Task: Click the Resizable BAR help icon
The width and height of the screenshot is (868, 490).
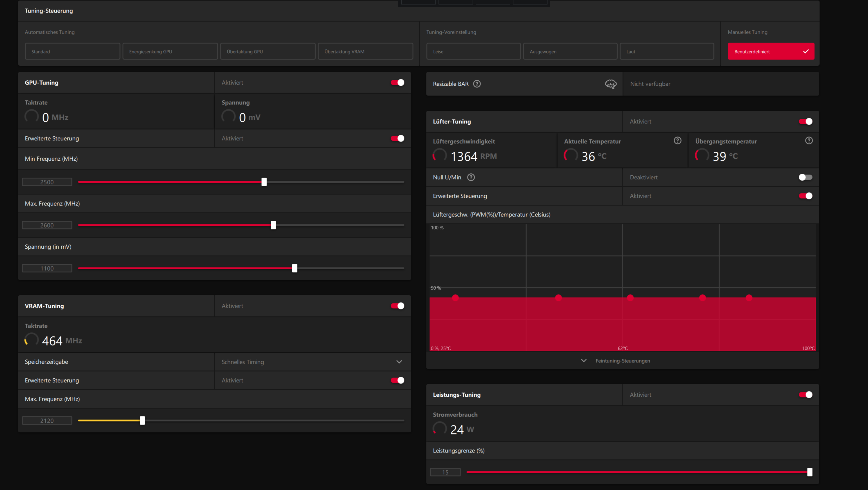Action: pyautogui.click(x=477, y=84)
